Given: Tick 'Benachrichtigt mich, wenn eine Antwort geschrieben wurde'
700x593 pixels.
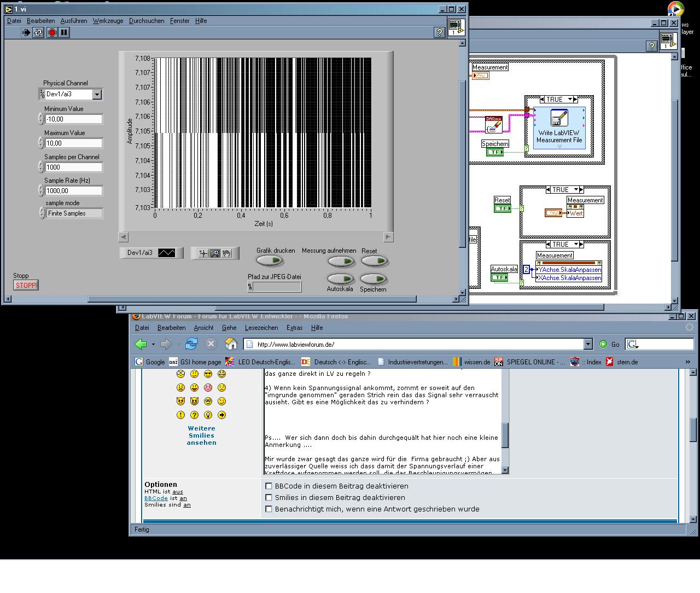Looking at the screenshot, I should (x=269, y=509).
